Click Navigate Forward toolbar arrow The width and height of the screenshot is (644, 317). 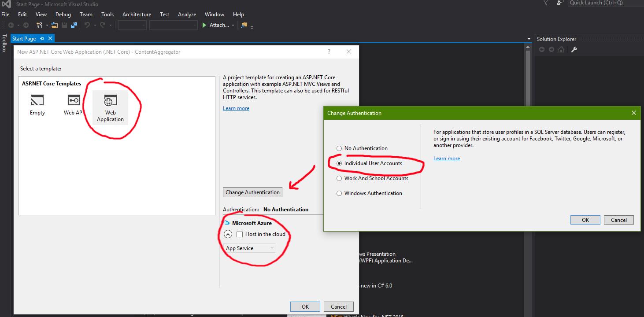pyautogui.click(x=26, y=25)
